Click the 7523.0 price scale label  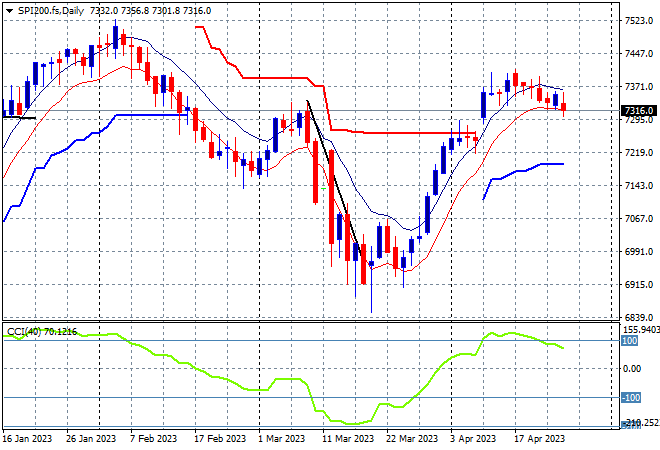pos(639,21)
